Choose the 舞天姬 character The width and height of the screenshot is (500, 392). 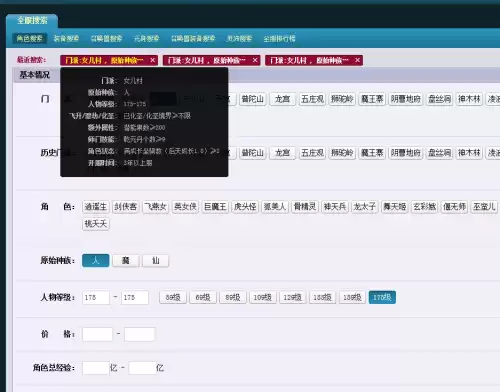click(395, 207)
